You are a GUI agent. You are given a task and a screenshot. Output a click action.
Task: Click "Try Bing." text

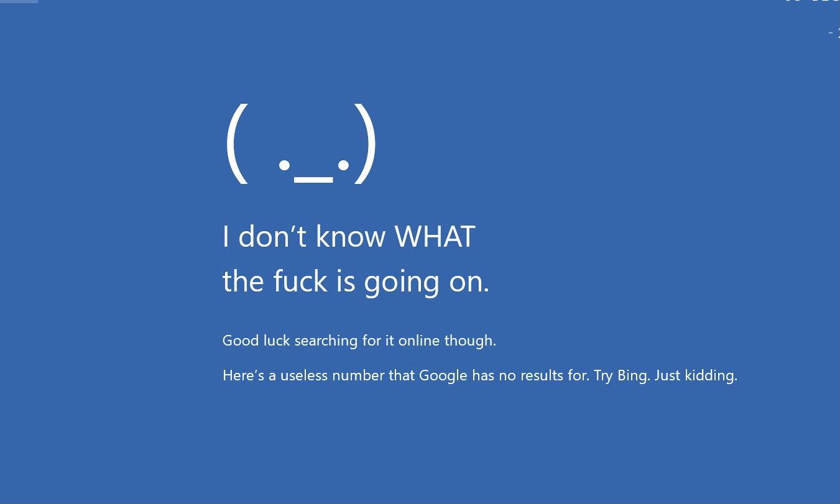[622, 377]
